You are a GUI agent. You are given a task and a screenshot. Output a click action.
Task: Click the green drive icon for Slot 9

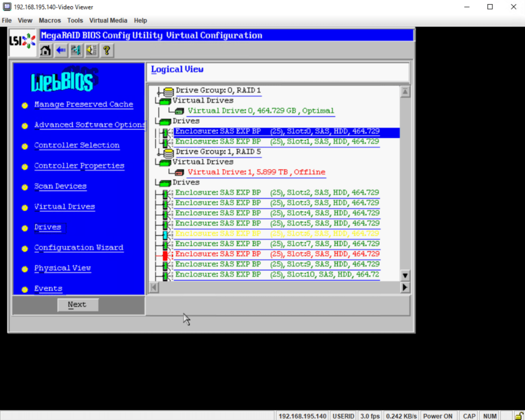tap(165, 266)
